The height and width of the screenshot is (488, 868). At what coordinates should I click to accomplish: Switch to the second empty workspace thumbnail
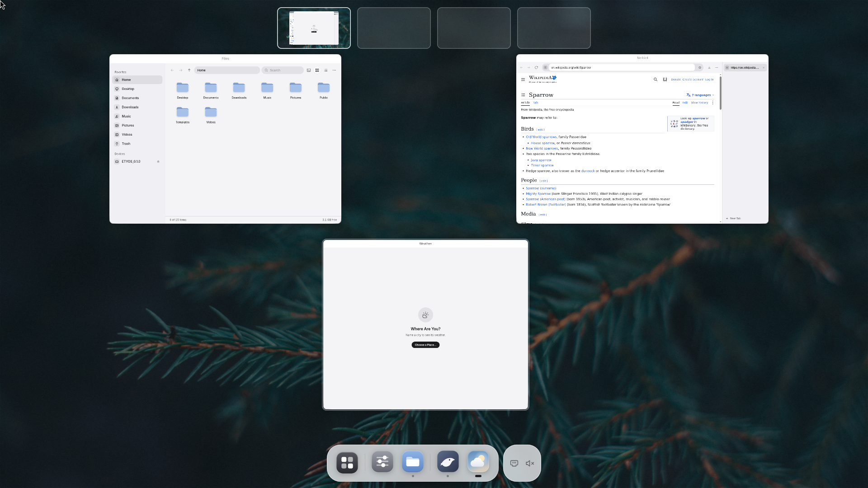pyautogui.click(x=394, y=28)
